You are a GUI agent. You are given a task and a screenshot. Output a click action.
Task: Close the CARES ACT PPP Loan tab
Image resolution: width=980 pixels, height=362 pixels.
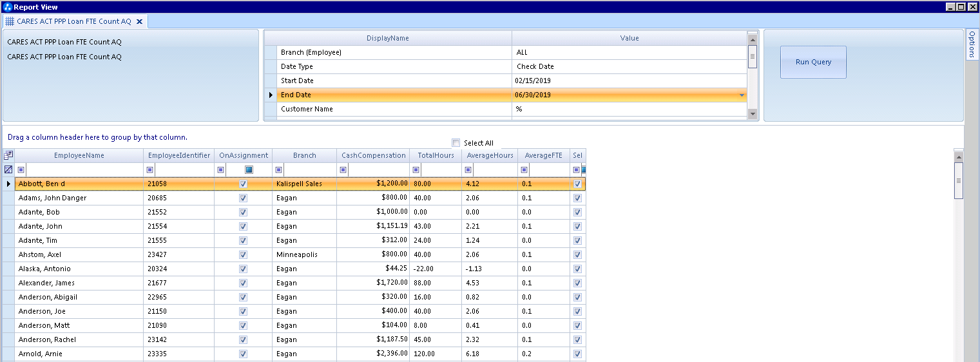[x=139, y=21]
